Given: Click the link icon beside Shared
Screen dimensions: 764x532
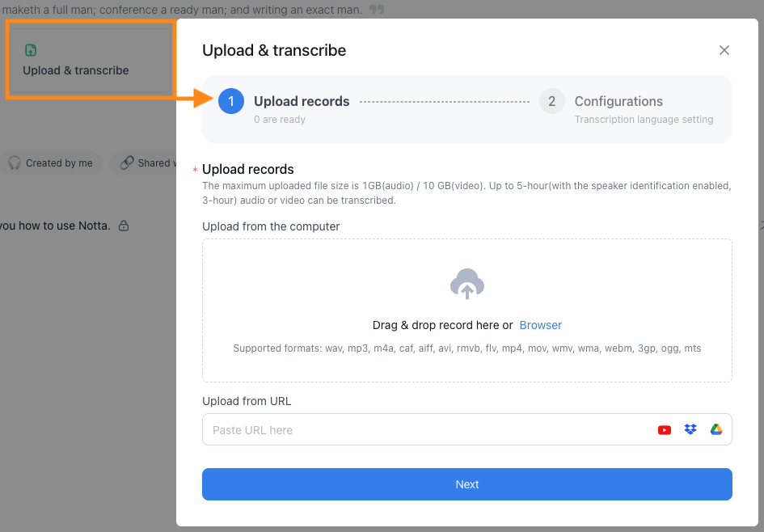Looking at the screenshot, I should [127, 163].
